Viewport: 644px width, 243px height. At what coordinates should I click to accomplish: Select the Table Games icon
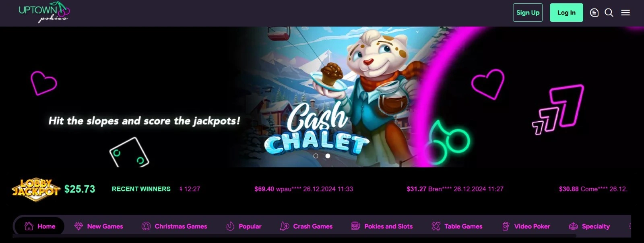[436, 226]
